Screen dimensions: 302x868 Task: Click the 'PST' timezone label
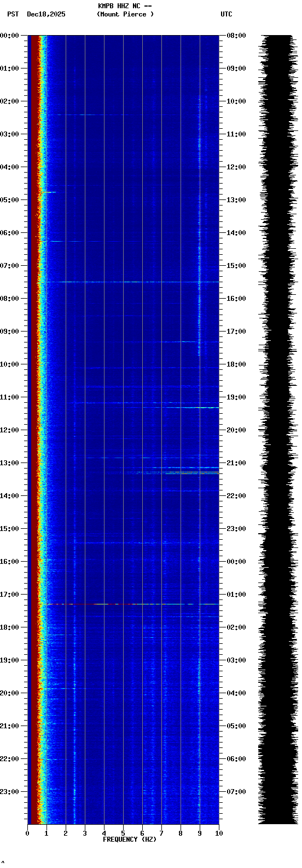[x=13, y=14]
